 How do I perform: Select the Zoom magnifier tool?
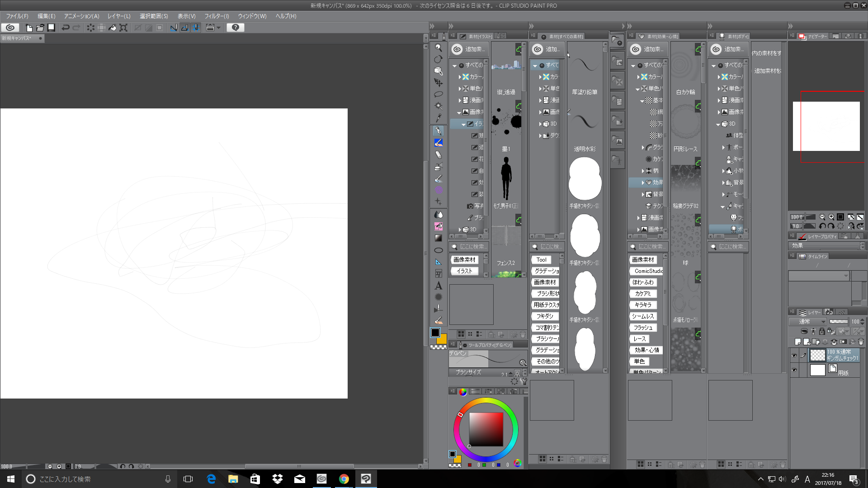click(438, 47)
